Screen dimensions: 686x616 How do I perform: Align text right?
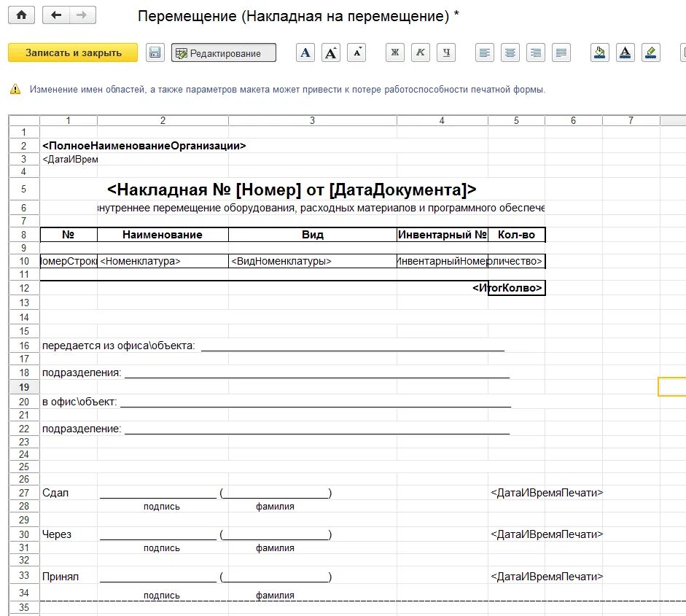[536, 53]
